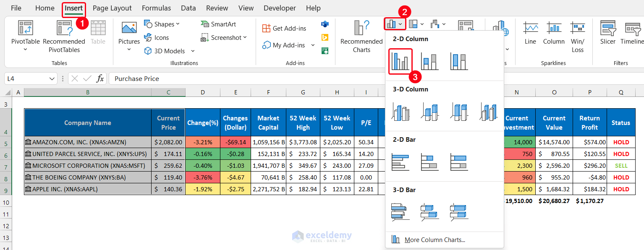Insert a Line sparkline

coord(530,33)
